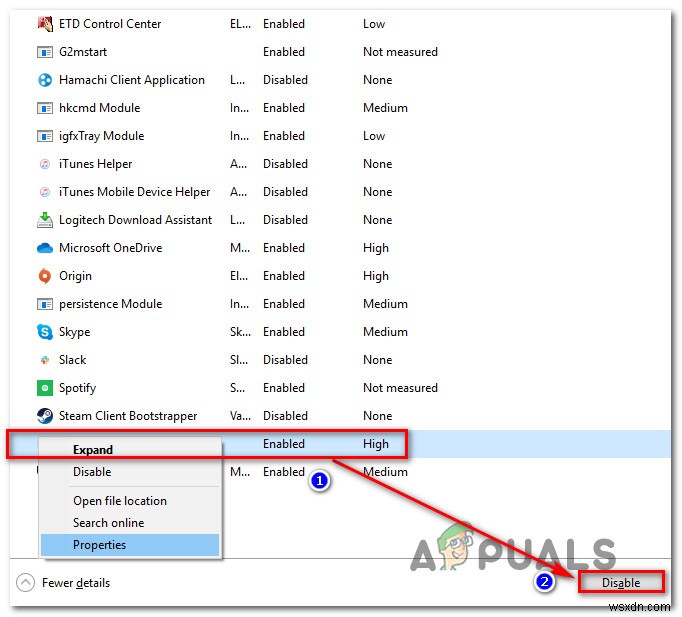Select the hkcmd Module name

(x=100, y=108)
